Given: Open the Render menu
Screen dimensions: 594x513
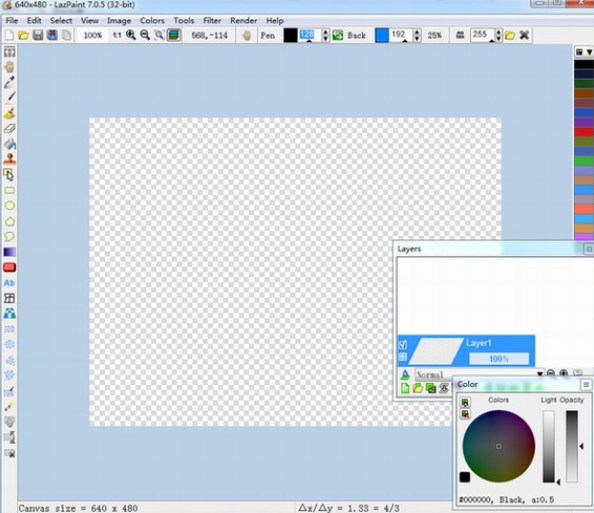Looking at the screenshot, I should 244,20.
